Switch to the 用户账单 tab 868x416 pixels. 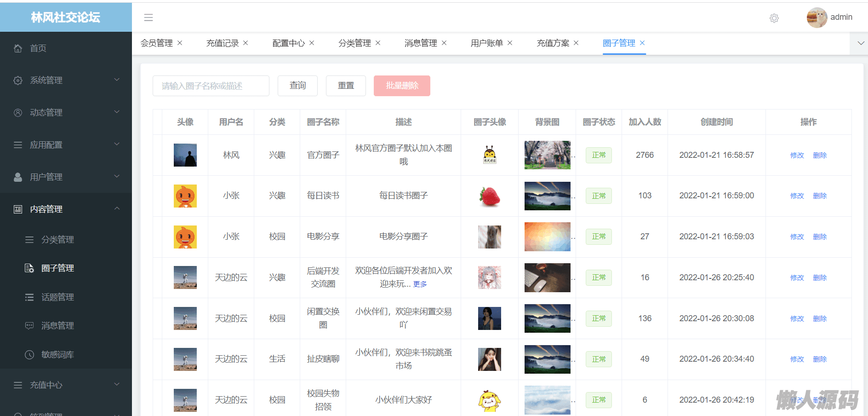486,43
